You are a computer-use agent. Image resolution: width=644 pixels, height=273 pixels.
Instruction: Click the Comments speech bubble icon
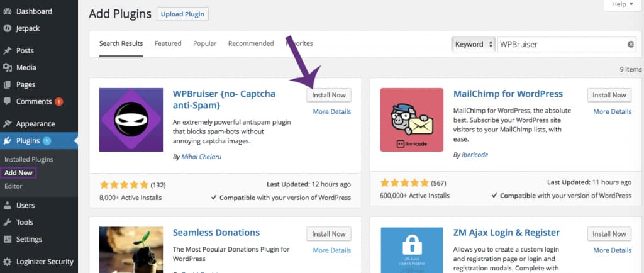[x=8, y=102]
